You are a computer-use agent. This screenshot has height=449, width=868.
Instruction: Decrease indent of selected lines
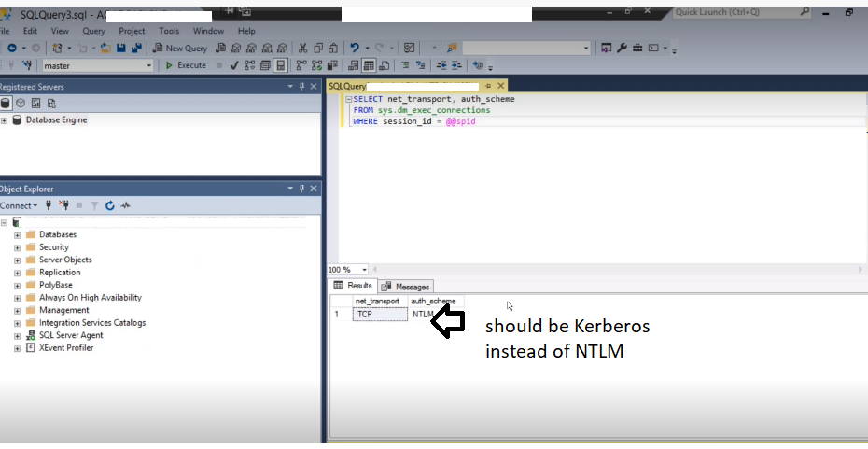click(x=441, y=65)
